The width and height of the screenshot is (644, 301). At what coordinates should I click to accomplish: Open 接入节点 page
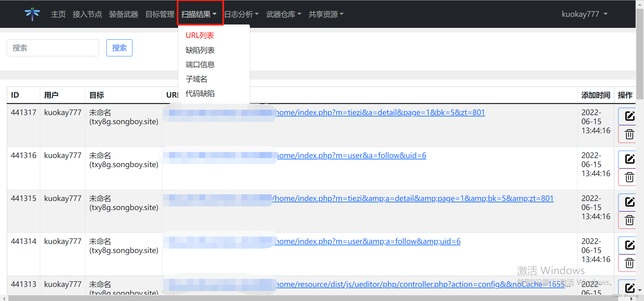coord(87,14)
